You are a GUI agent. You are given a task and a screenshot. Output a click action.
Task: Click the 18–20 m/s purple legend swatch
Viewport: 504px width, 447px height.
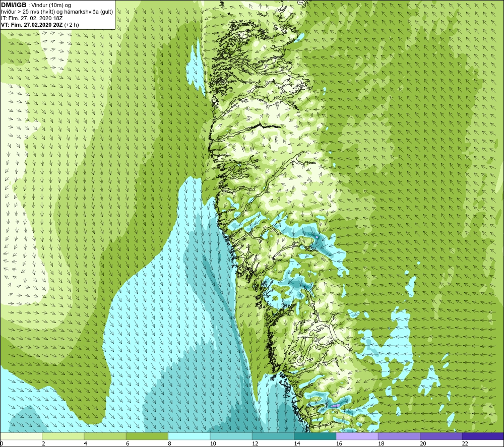coord(399,436)
